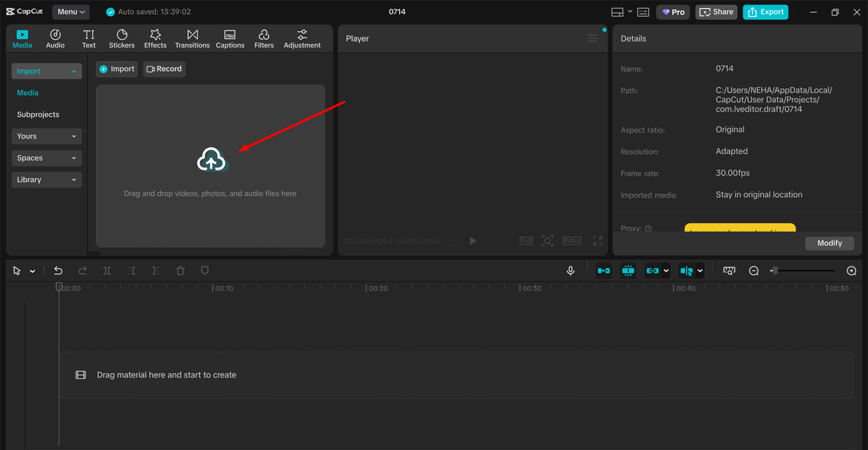
Task: Enter fullscreen preview in the Player
Action: (x=597, y=241)
